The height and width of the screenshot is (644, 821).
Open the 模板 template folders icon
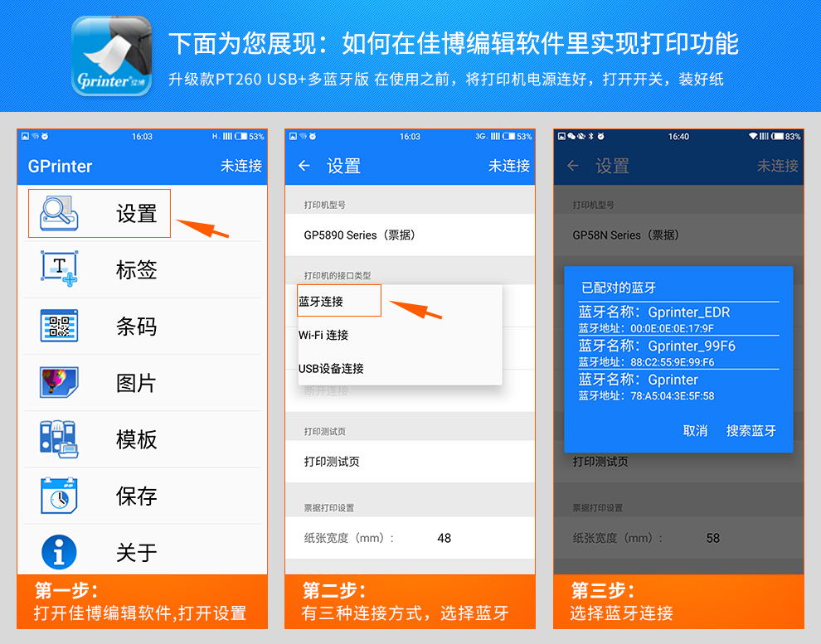coord(59,439)
